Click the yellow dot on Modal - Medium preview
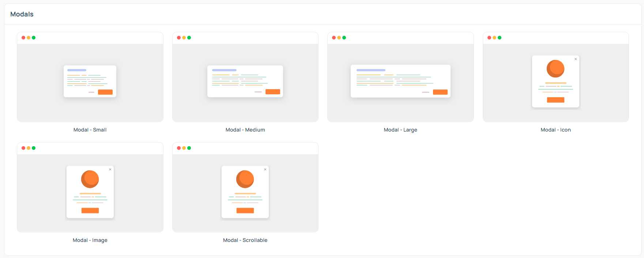This screenshot has width=644, height=258. click(x=184, y=38)
